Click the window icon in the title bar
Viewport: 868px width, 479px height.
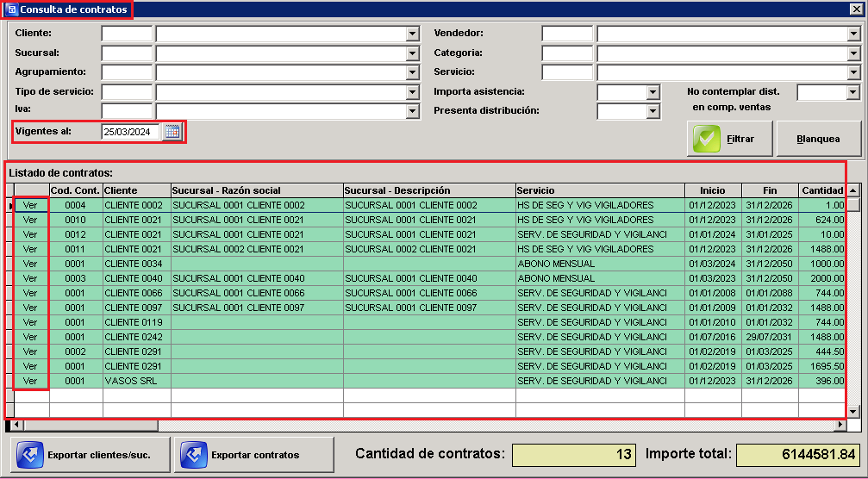tap(11, 9)
